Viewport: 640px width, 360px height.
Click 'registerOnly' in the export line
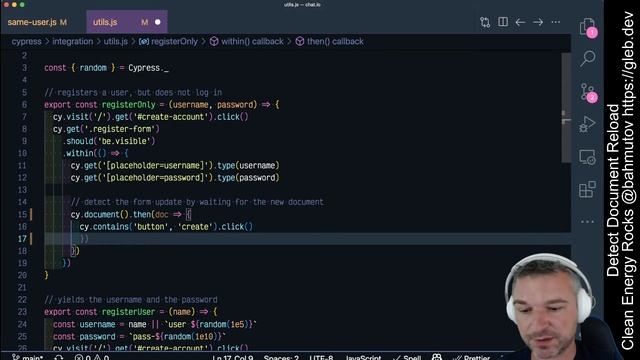click(x=129, y=104)
